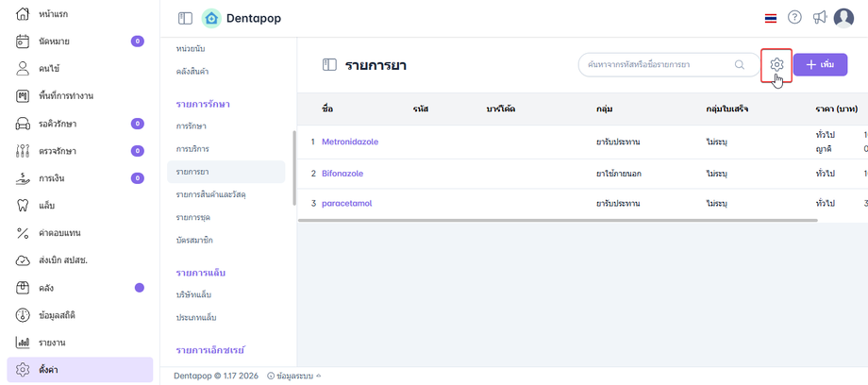Image resolution: width=868 pixels, height=385 pixels.
Task: Toggle the sidebar panel icon beside Dentapop
Action: point(185,18)
